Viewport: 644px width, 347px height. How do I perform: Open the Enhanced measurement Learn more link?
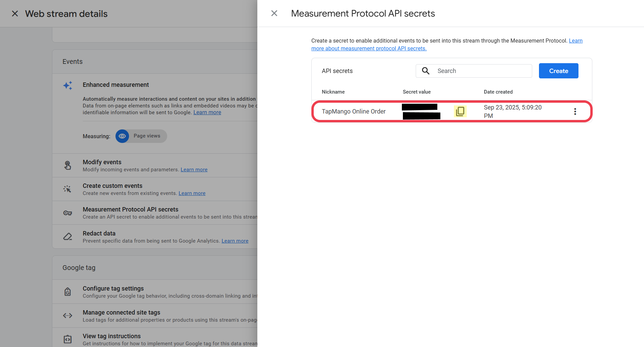[x=207, y=113]
